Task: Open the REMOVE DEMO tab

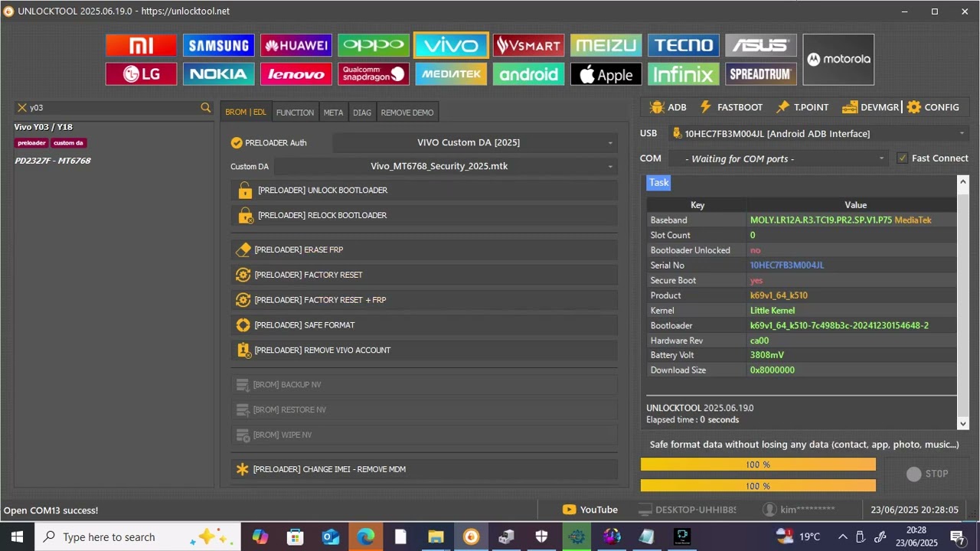Action: [407, 112]
